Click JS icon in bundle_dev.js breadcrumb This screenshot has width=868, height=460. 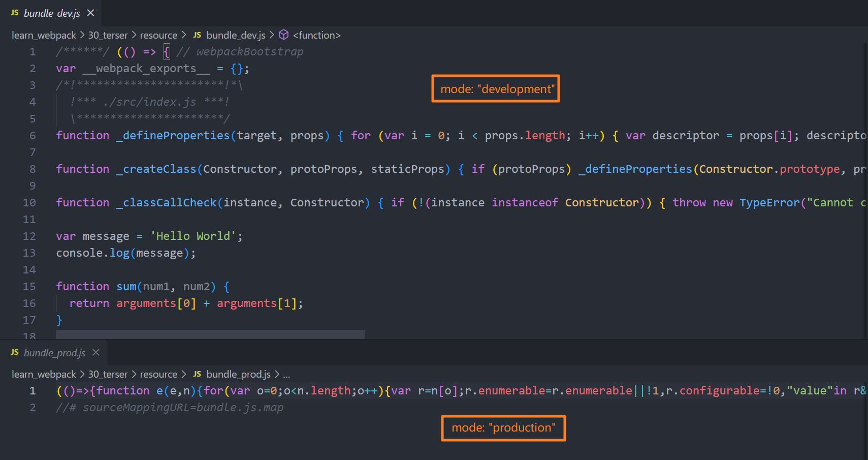point(197,35)
